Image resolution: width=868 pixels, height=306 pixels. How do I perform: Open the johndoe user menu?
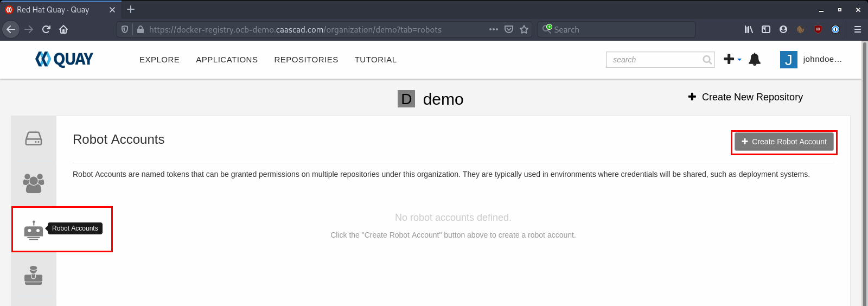click(x=811, y=59)
